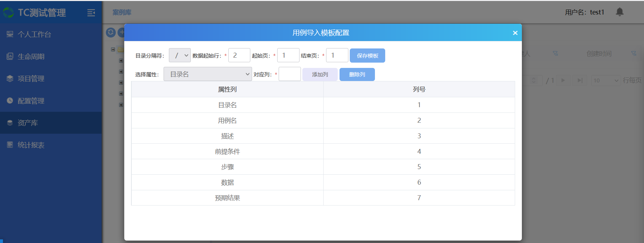Click the refresh icon above the tree
This screenshot has height=243, width=644.
(111, 33)
